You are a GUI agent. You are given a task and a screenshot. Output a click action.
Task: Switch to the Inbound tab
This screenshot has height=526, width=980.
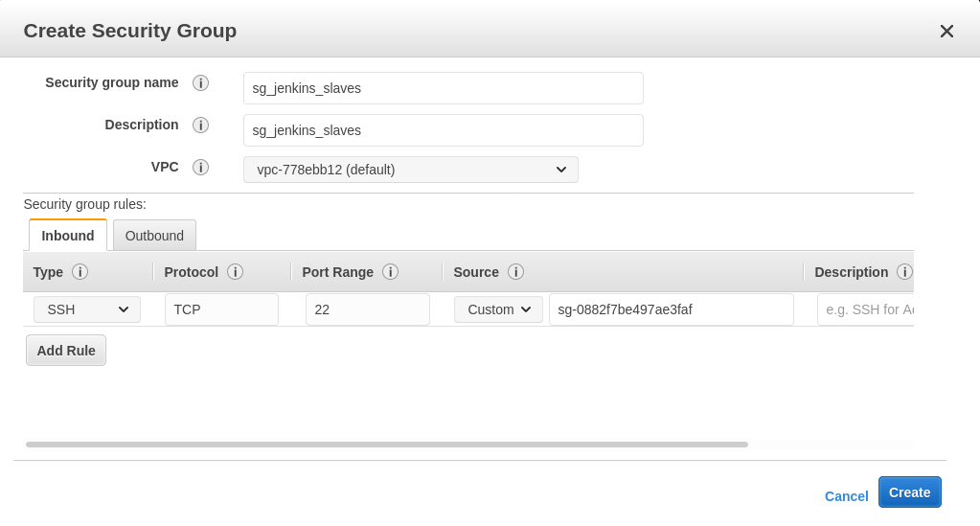(x=68, y=236)
